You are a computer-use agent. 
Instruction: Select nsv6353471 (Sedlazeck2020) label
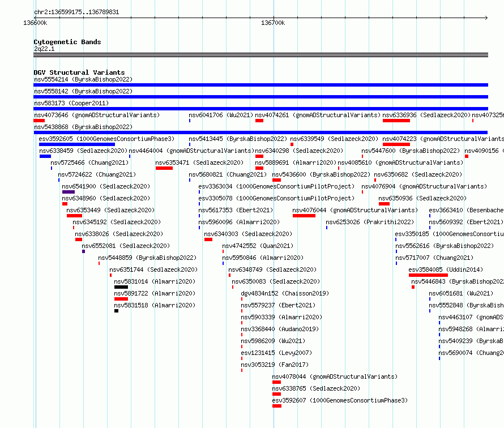(199, 162)
